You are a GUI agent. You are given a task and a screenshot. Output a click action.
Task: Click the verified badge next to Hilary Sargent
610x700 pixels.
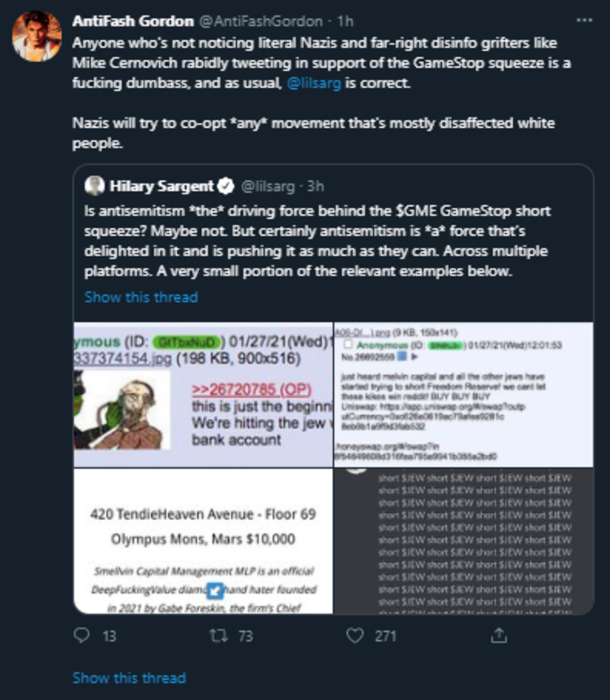(226, 186)
